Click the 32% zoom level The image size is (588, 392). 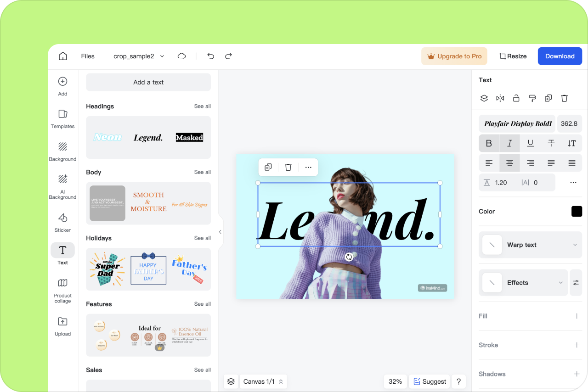click(x=395, y=381)
